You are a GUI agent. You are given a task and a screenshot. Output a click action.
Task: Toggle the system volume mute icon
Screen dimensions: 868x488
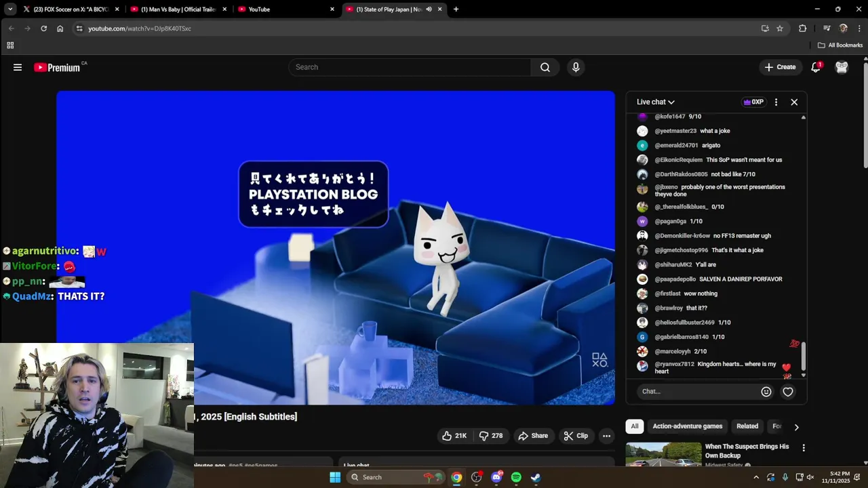(x=810, y=477)
